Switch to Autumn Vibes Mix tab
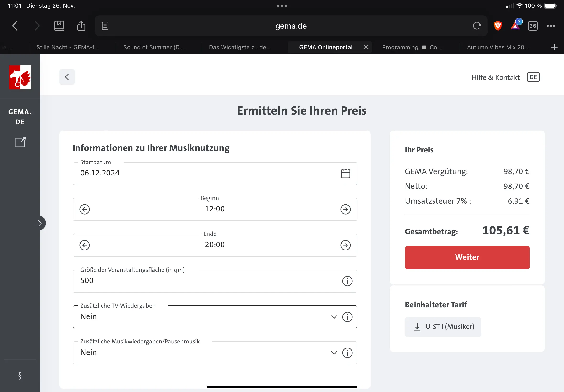Viewport: 564px width, 392px height. (498, 47)
